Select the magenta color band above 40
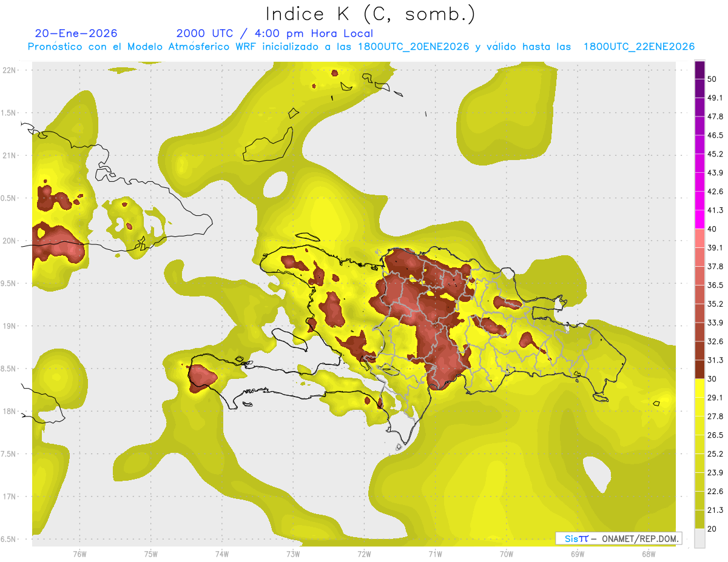728x562 pixels. [699, 219]
